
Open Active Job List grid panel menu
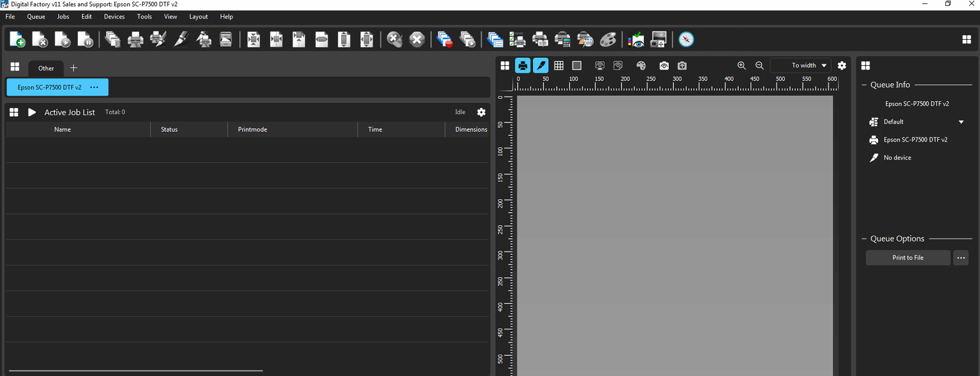pyautogui.click(x=14, y=112)
